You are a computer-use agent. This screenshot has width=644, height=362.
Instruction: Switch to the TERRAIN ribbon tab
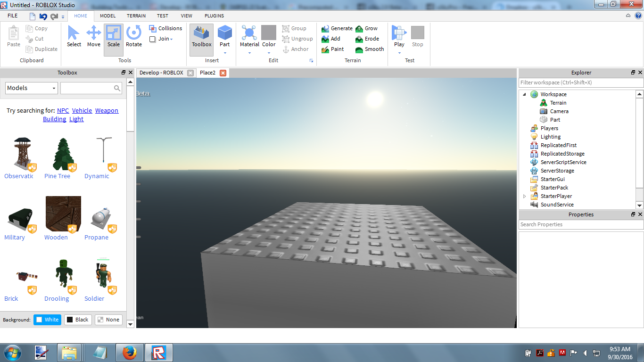point(136,16)
